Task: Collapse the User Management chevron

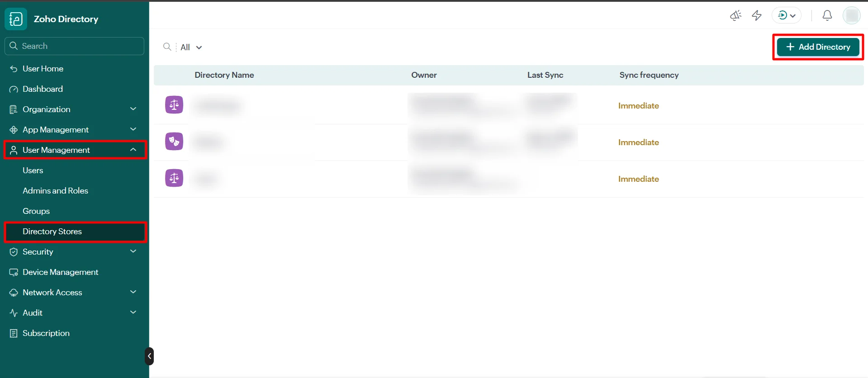Action: [x=133, y=150]
